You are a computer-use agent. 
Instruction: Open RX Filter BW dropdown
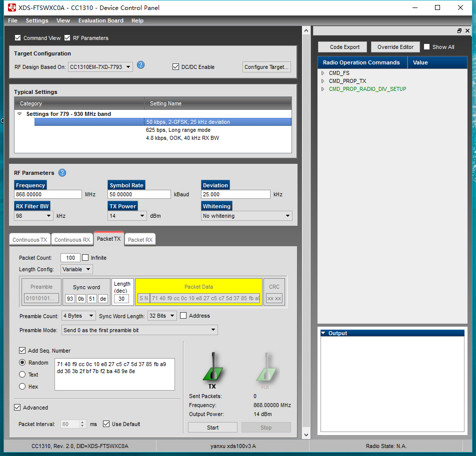click(x=33, y=216)
